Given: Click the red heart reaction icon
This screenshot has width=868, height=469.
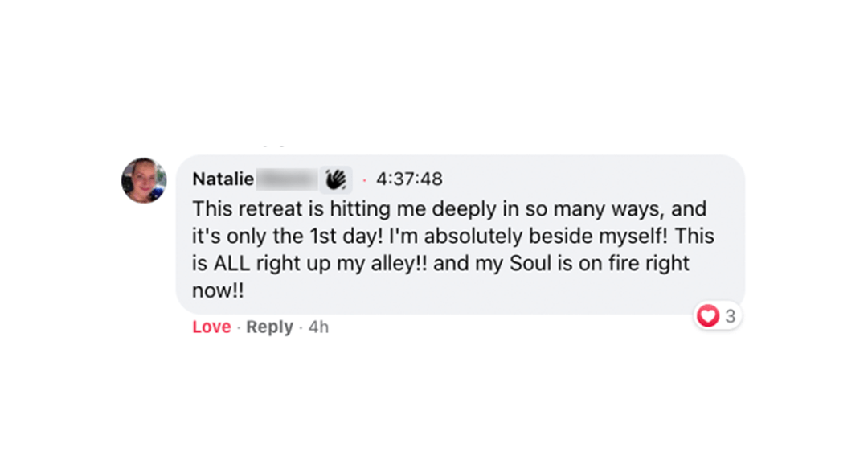Looking at the screenshot, I should pos(707,315).
